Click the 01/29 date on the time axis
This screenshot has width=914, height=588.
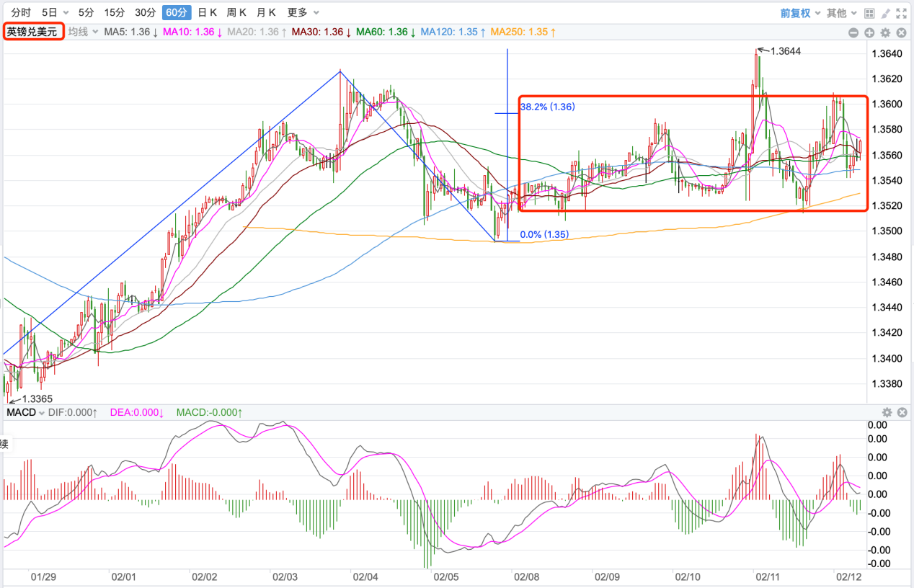pos(43,577)
